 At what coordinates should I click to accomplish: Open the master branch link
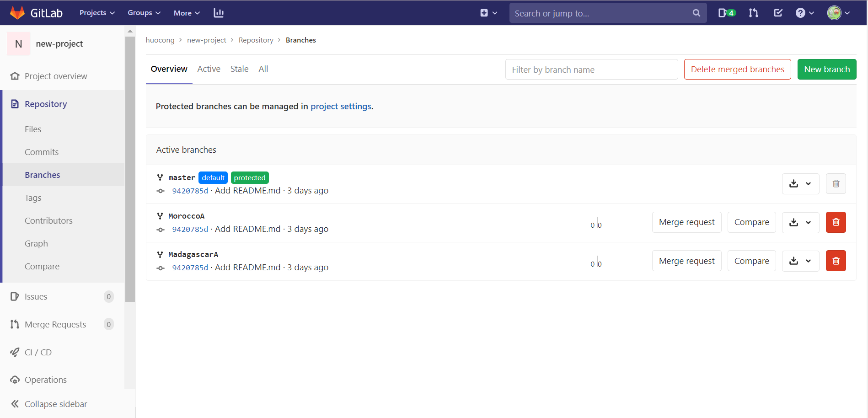tap(182, 177)
